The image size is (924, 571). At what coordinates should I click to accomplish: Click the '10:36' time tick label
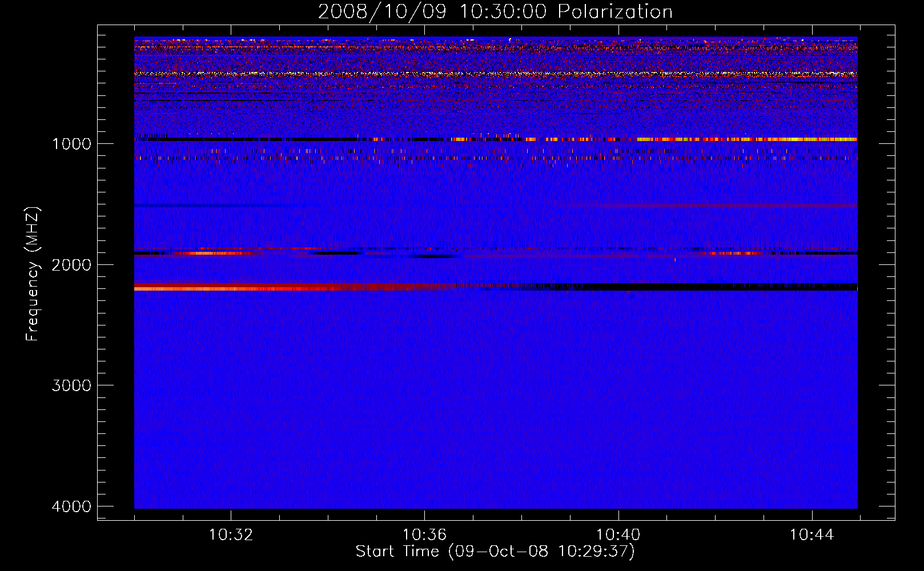[424, 535]
